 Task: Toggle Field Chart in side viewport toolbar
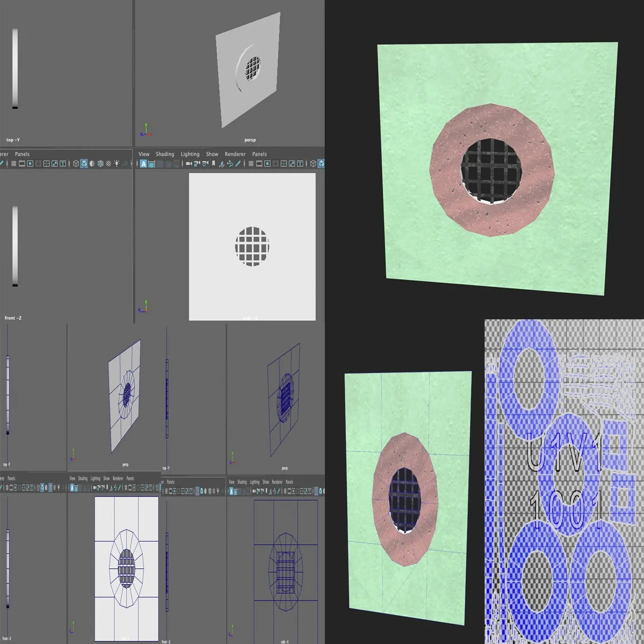pos(284,164)
